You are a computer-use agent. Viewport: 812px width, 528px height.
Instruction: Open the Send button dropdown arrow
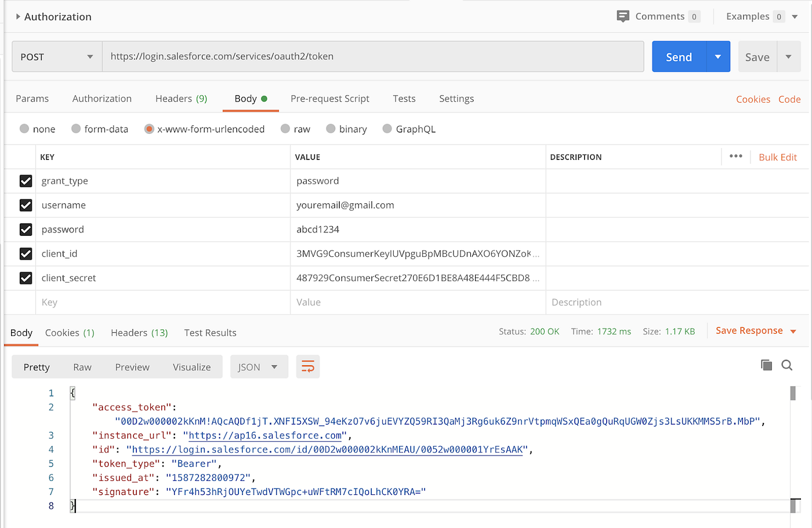718,57
